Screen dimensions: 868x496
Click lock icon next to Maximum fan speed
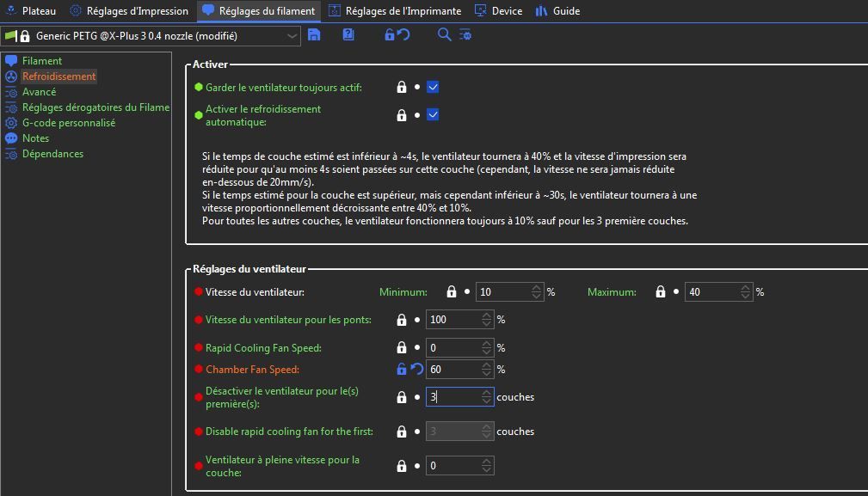click(x=660, y=292)
